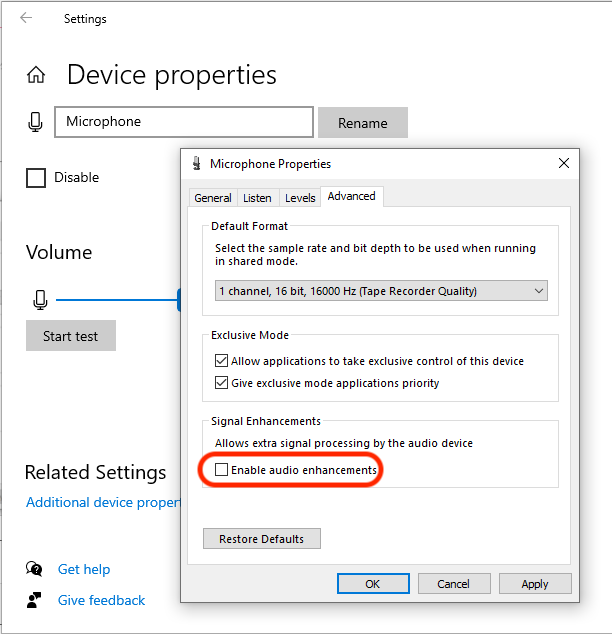Open the Default Format sample rate dropdown
The height and width of the screenshot is (634, 612).
click(x=382, y=291)
